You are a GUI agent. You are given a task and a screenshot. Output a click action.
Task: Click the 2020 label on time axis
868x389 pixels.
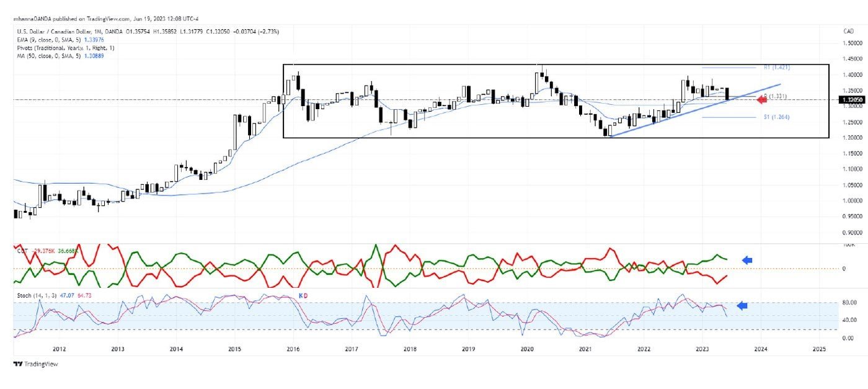tap(526, 349)
